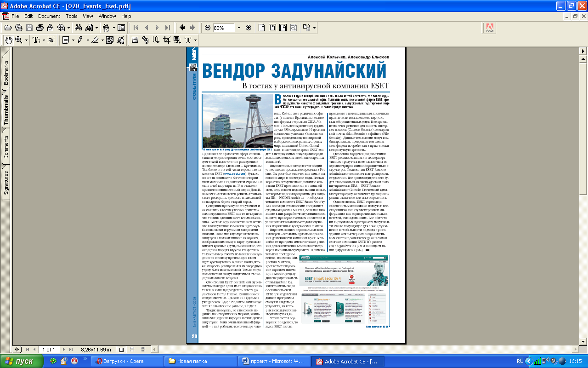This screenshot has height=368, width=588.
Task: Save the document with the diskette icon
Action: point(28,28)
